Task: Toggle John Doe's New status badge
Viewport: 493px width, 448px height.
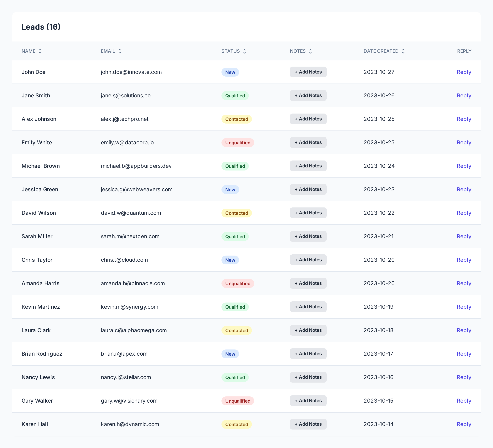Action: tap(230, 72)
